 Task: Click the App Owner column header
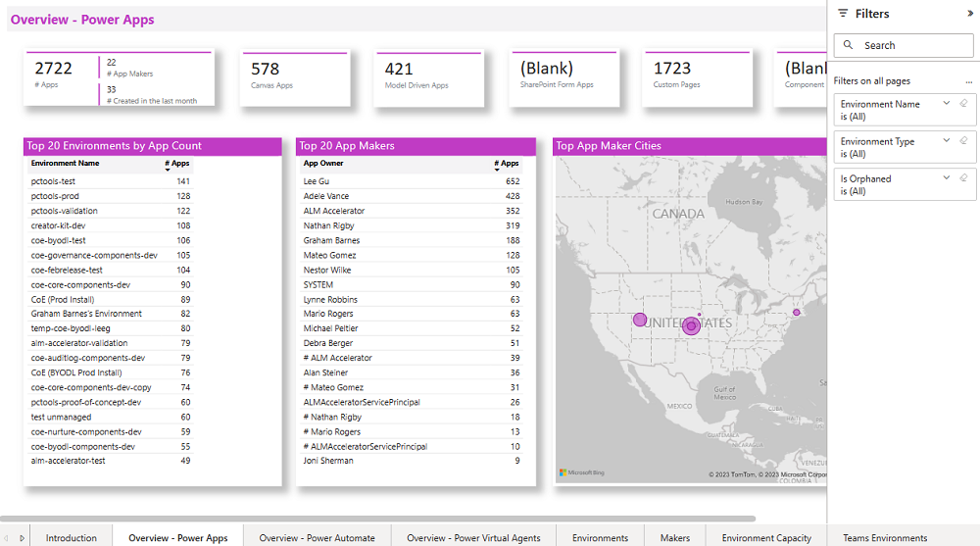click(x=323, y=164)
